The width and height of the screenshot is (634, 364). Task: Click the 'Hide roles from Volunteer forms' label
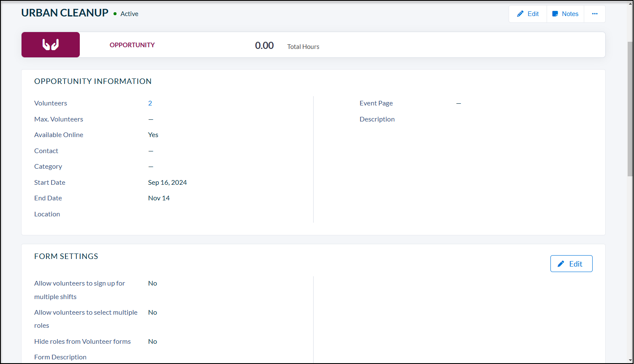[x=82, y=342]
